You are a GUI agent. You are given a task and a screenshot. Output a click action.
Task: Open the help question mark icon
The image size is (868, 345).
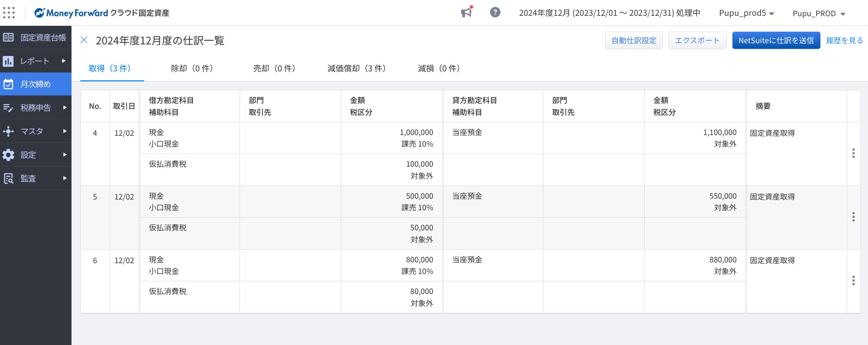[x=495, y=12]
